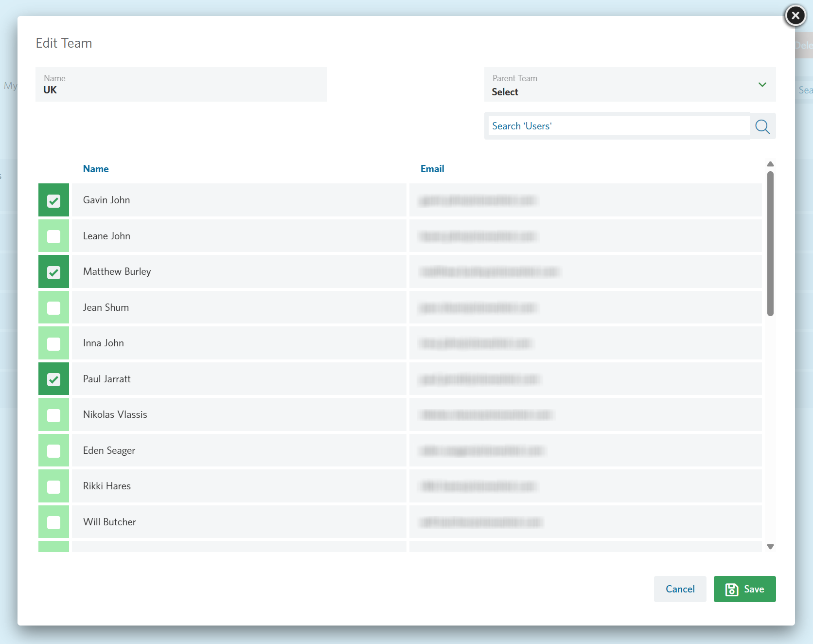Select the name Jean Shum
813x644 pixels.
106,307
